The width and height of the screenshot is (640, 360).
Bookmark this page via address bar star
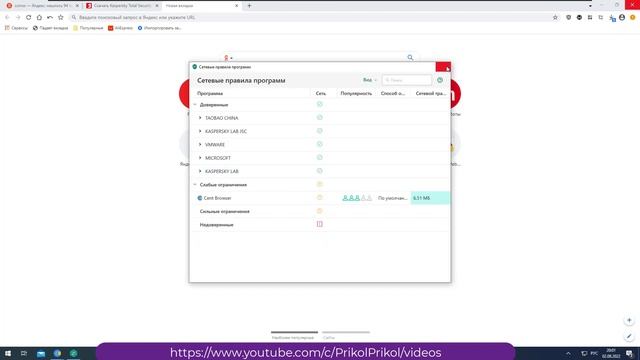[x=555, y=18]
